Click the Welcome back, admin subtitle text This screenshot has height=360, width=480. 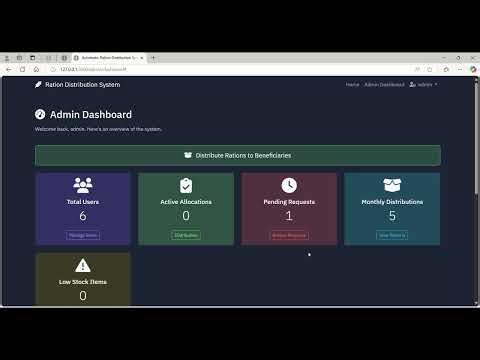click(x=98, y=129)
